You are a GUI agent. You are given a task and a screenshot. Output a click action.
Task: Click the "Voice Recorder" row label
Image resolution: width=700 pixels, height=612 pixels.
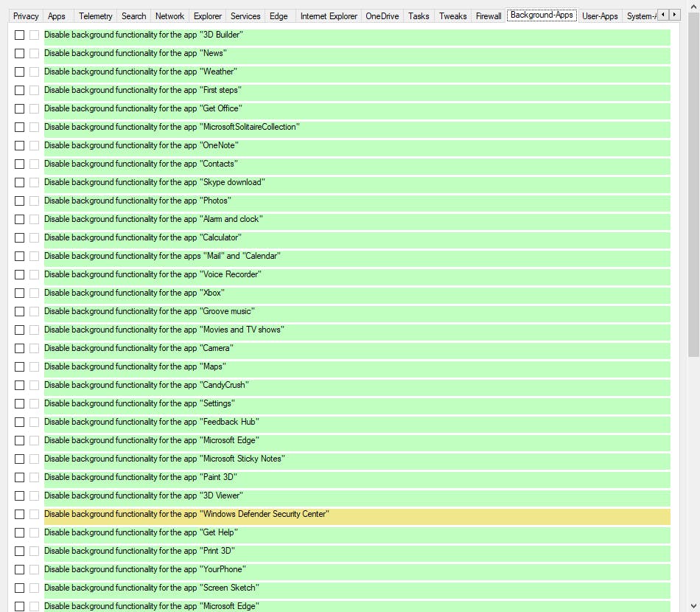coord(153,274)
